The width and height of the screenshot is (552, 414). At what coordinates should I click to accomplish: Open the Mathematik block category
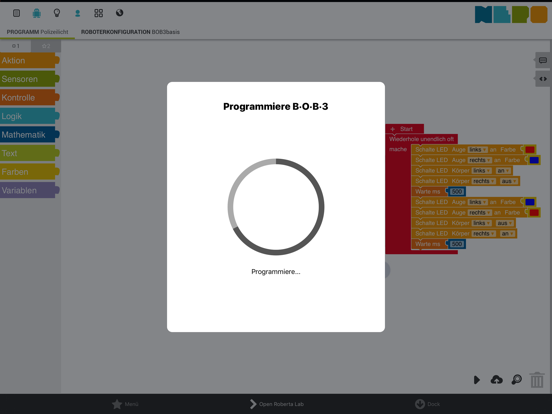(29, 135)
